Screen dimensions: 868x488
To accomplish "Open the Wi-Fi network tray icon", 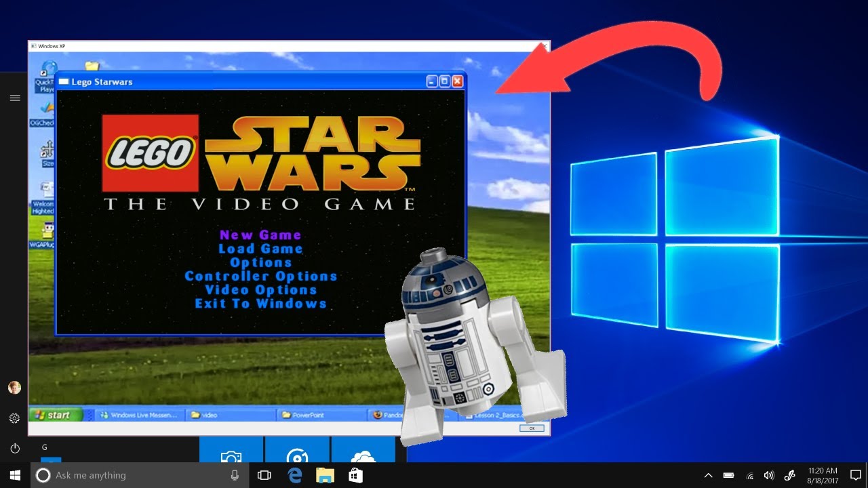I will [x=749, y=475].
